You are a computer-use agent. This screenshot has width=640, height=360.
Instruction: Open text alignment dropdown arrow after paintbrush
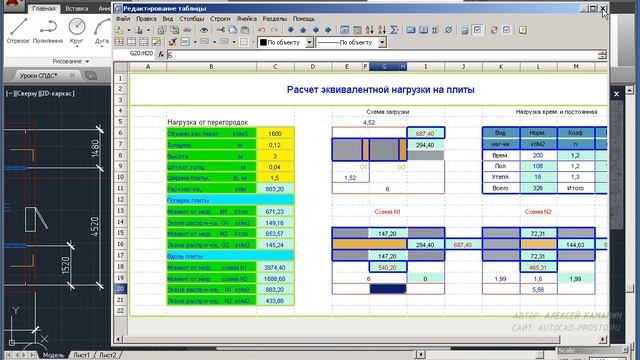pos(195,42)
